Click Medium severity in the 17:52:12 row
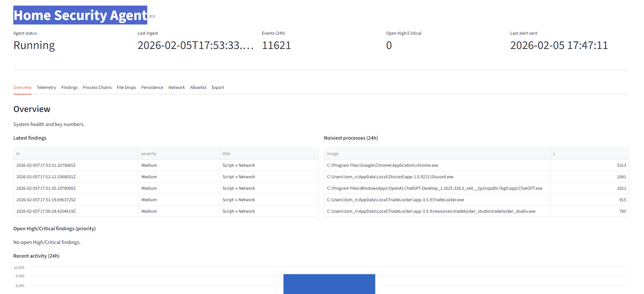The image size is (644, 294). pos(179,177)
